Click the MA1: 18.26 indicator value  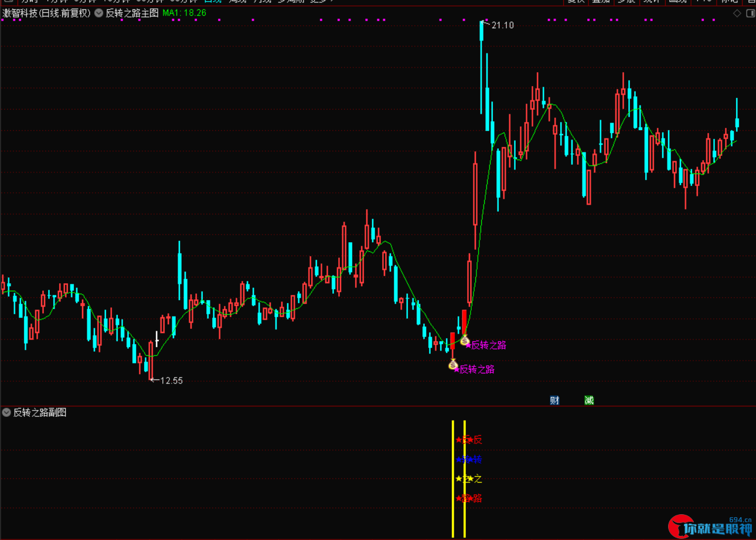click(x=184, y=13)
